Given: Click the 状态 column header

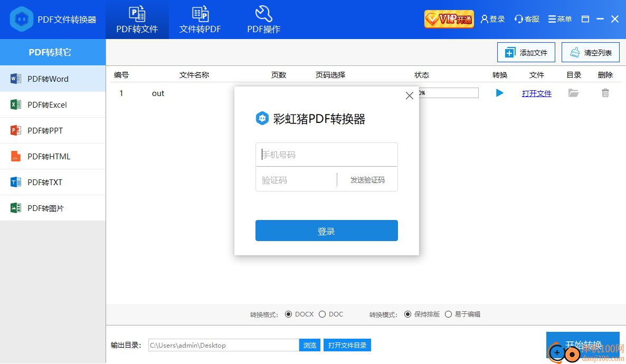Looking at the screenshot, I should 422,75.
